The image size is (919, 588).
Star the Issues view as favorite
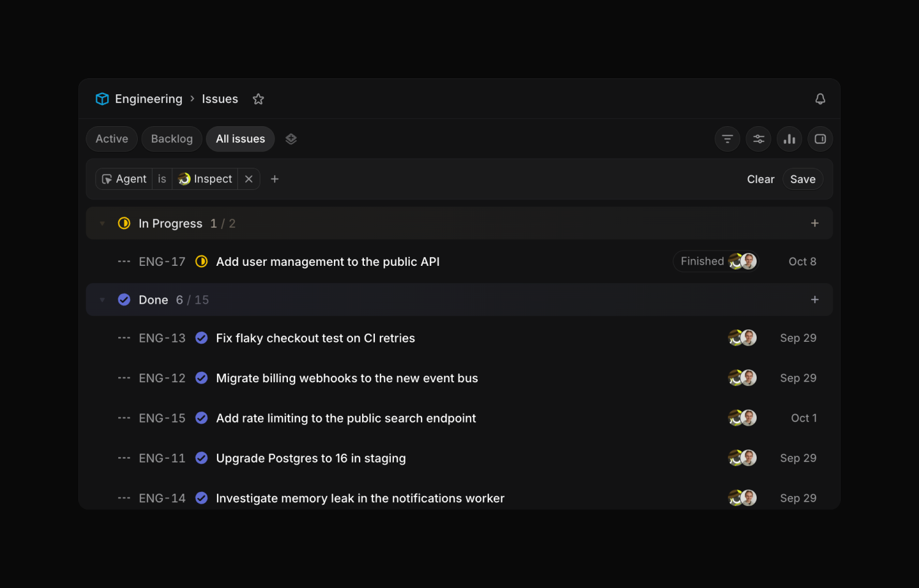[259, 99]
